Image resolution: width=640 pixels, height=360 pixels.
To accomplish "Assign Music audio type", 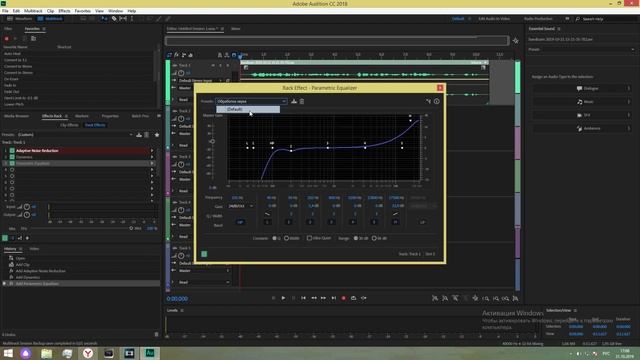I will coord(582,102).
